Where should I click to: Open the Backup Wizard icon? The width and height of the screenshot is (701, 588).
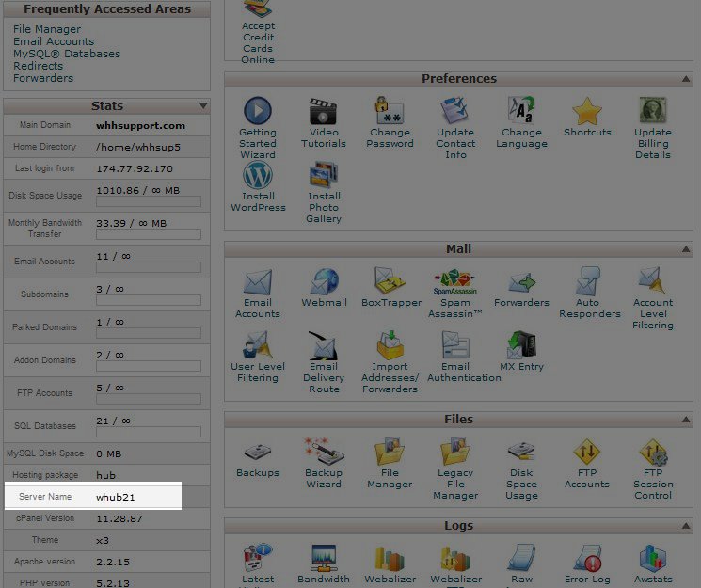(324, 453)
